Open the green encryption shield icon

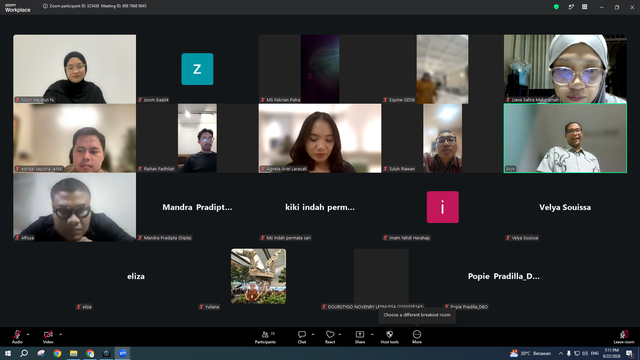click(x=556, y=7)
